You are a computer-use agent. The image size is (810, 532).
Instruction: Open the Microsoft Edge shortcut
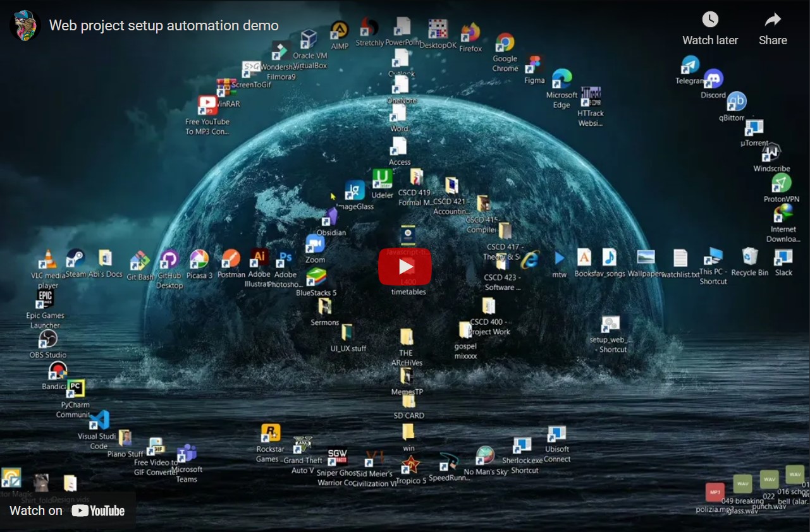click(561, 80)
